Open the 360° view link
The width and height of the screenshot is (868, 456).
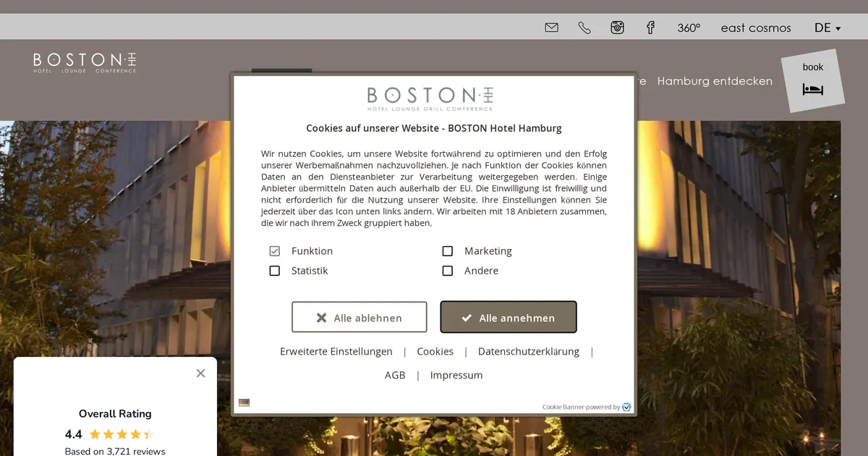click(689, 28)
